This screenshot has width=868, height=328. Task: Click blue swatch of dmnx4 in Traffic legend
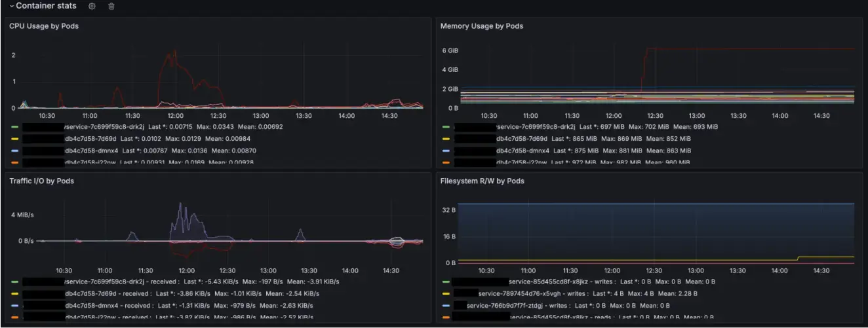[x=14, y=306]
